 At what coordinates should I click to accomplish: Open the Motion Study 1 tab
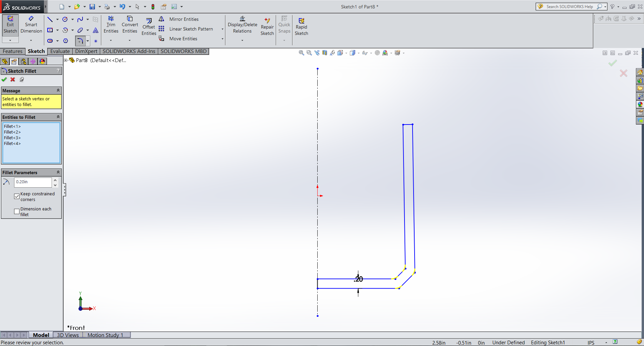[x=105, y=335]
